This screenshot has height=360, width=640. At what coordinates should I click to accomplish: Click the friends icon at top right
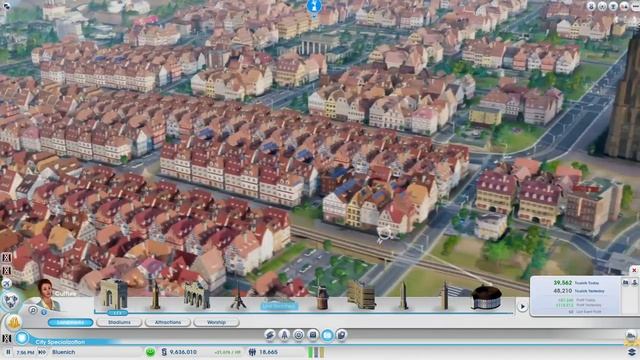[624, 6]
